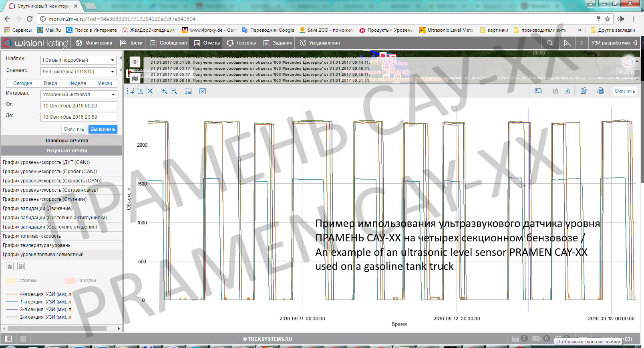Screen dimensions: 644x348
Task: Click the zoom out magnifier on chart toolbar
Action: (174, 91)
